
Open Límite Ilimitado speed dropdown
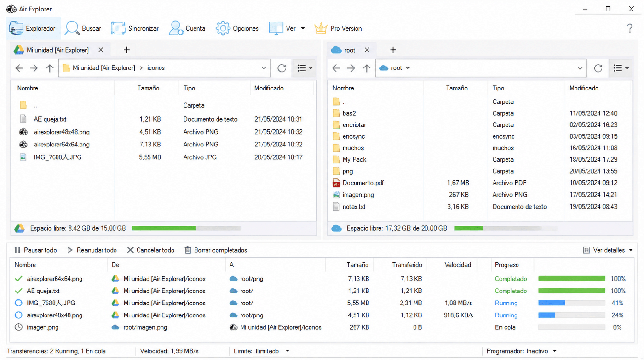[272, 351]
